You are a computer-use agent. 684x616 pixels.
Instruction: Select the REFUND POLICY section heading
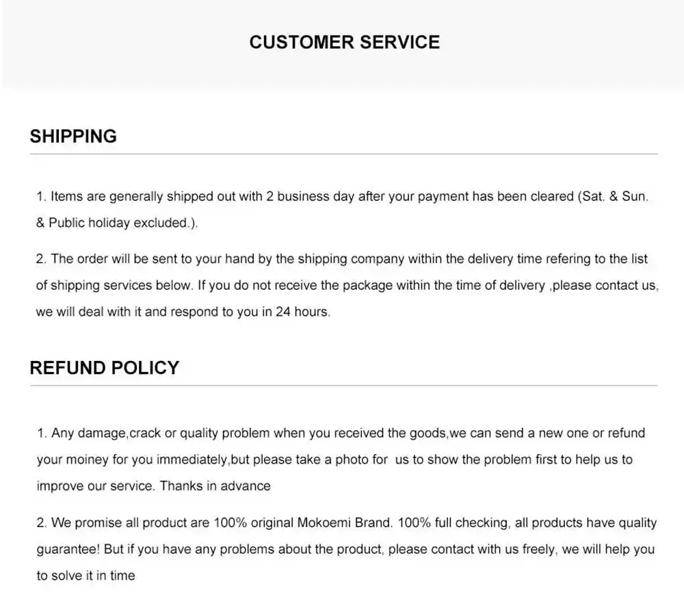(x=104, y=368)
